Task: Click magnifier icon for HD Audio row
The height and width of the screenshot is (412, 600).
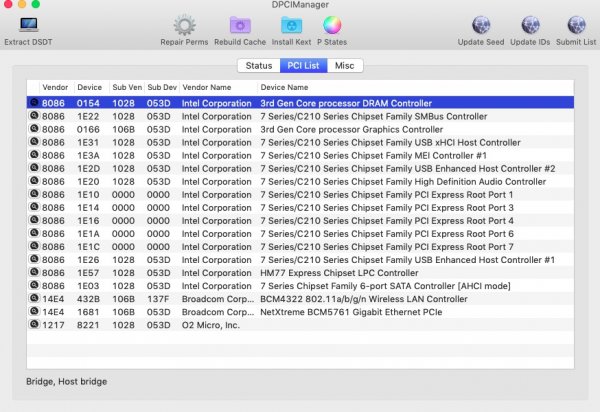Action: pyautogui.click(x=34, y=181)
